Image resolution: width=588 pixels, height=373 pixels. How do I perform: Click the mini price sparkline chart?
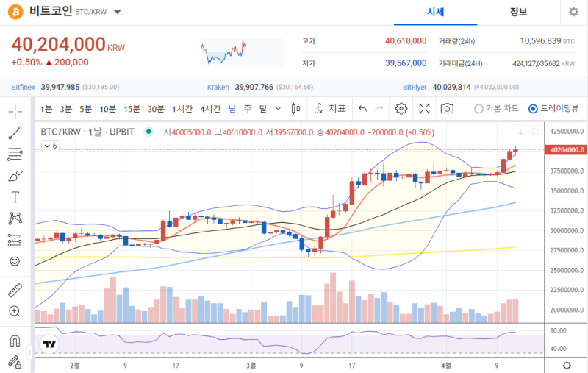pyautogui.click(x=243, y=52)
